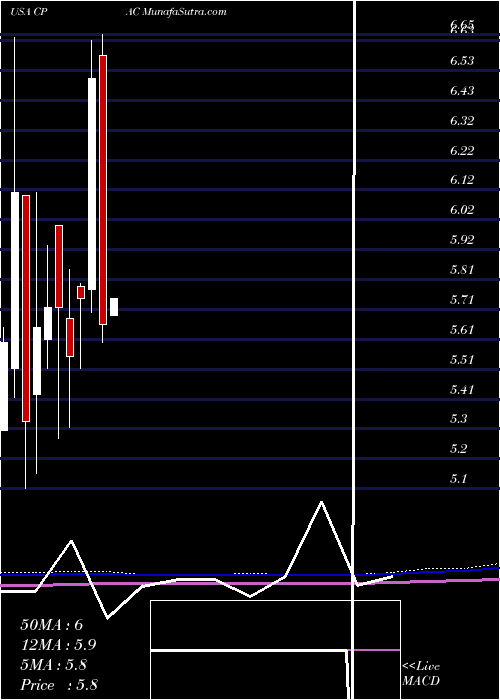500x700 pixels.
Task: Click the '<<Live MACD' label
Action: click(421, 674)
